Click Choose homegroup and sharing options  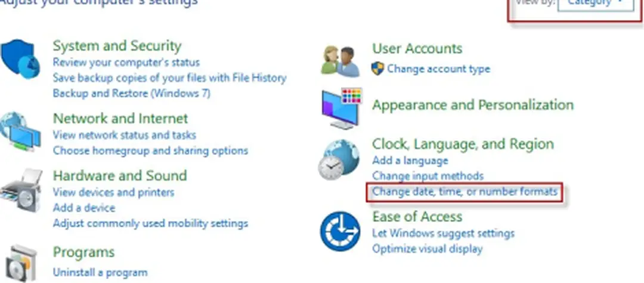150,151
